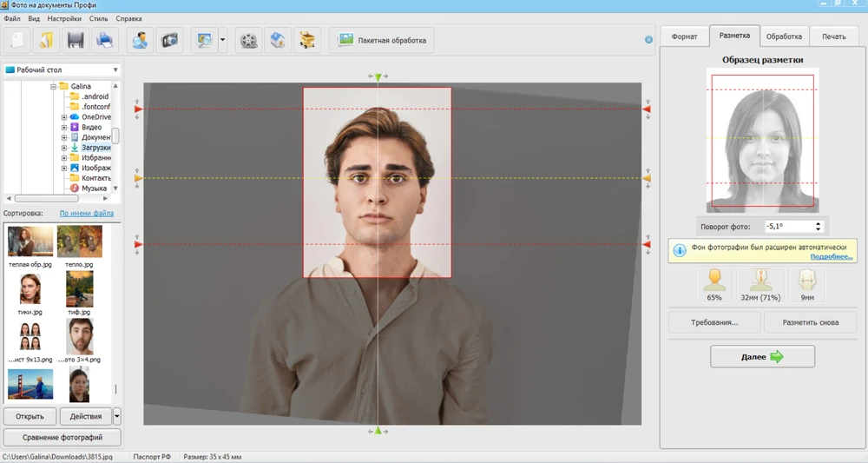Open the yellow folder toolbar icon
The width and height of the screenshot is (868, 463).
[x=46, y=40]
